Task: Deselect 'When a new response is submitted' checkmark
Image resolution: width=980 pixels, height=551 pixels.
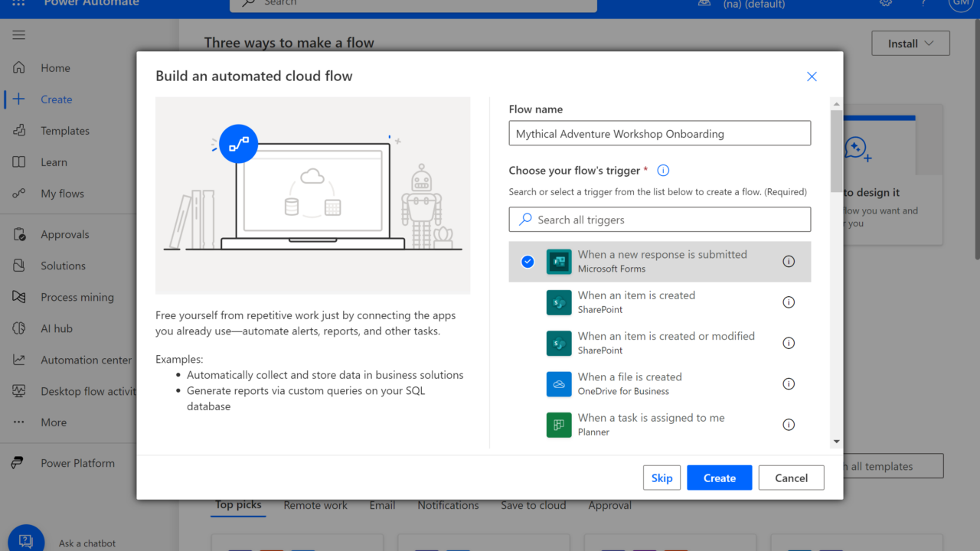Action: [528, 262]
